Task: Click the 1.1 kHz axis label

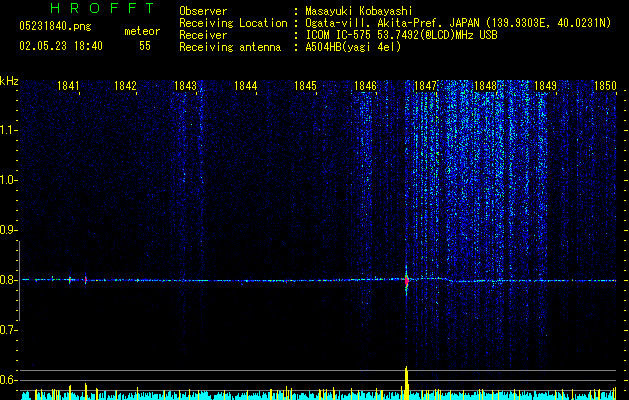Action: (x=7, y=131)
